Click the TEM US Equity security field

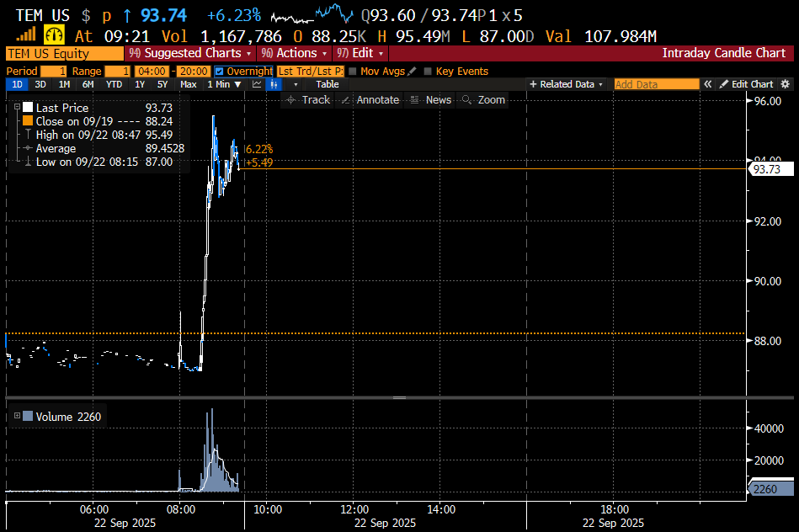pos(65,54)
